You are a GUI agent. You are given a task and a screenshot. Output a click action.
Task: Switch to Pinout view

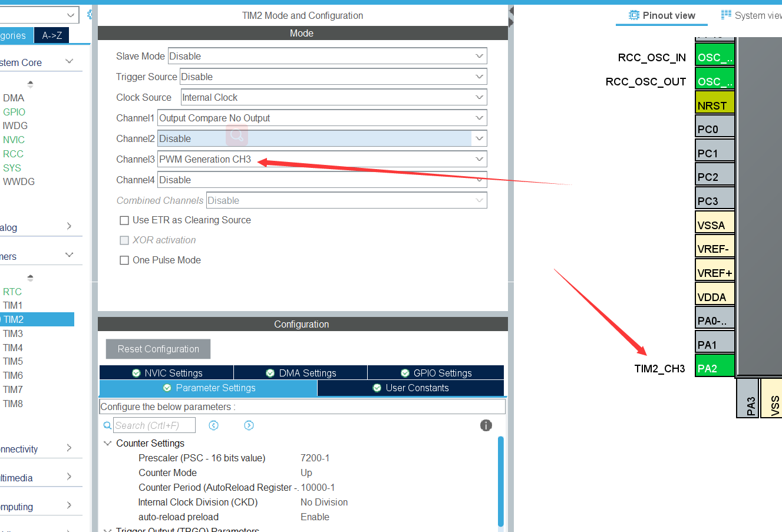click(662, 15)
